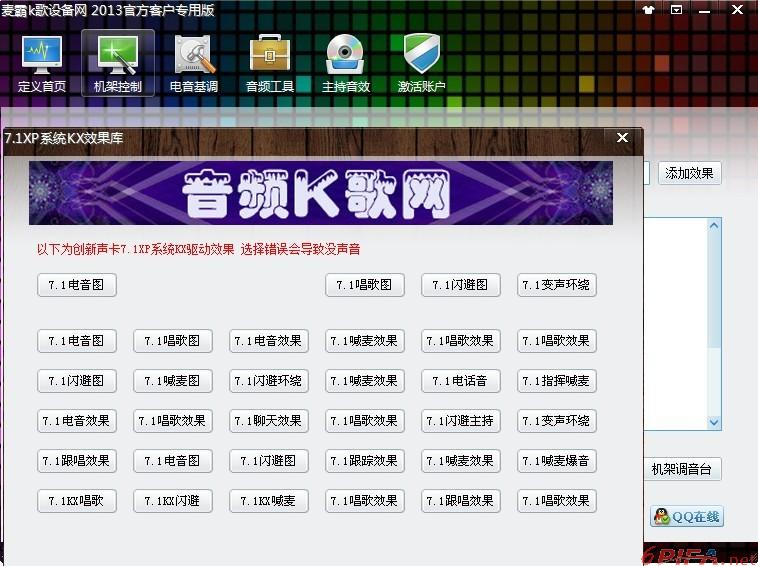Open the skin (shirt) icon in title bar
Image resolution: width=758 pixels, height=566 pixels.
click(648, 10)
